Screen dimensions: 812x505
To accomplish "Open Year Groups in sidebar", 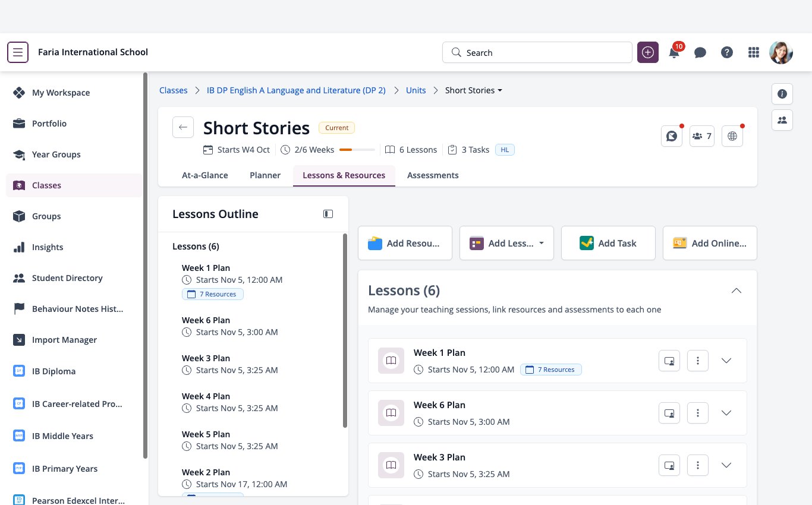I will (x=74, y=154).
